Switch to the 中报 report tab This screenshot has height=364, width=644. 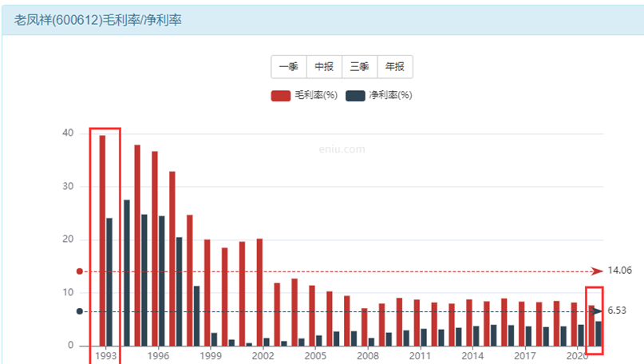click(324, 66)
